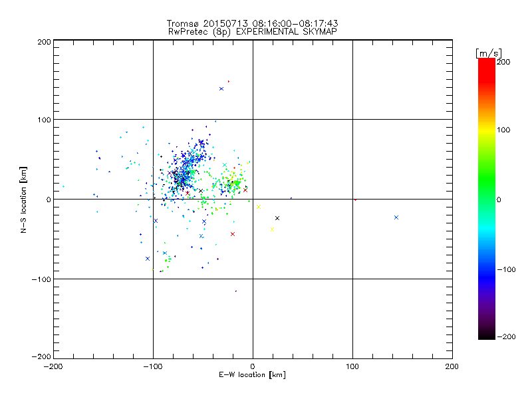532x399 pixels.
Task: Click the colorbar's "0" tick label
Action: [499, 199]
